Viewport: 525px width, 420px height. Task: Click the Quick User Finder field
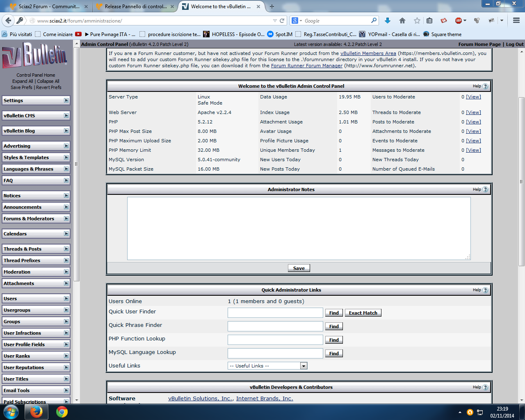click(x=275, y=313)
